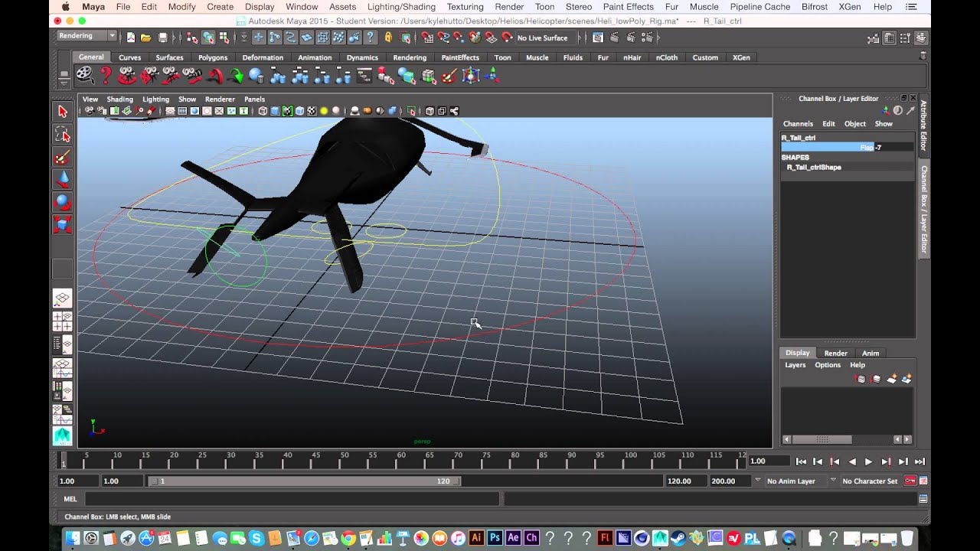Image resolution: width=980 pixels, height=551 pixels.
Task: Open the Shading menu in viewport
Action: (119, 99)
